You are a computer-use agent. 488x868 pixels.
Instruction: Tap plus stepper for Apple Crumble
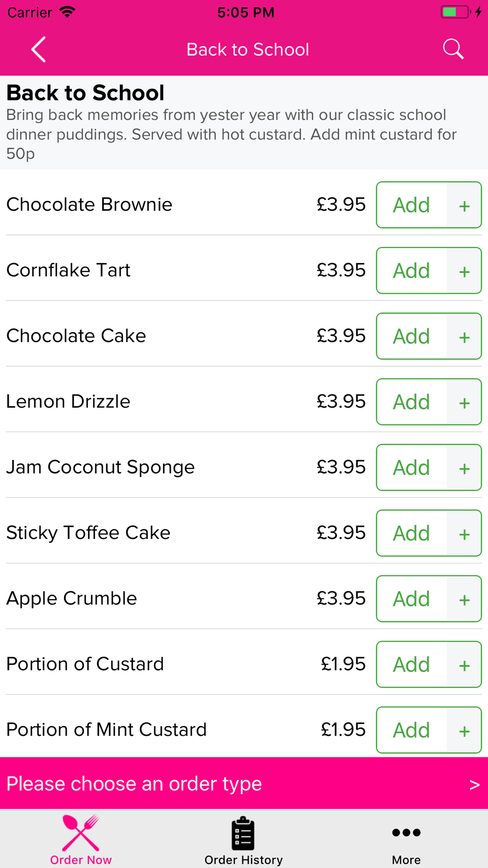(x=464, y=599)
